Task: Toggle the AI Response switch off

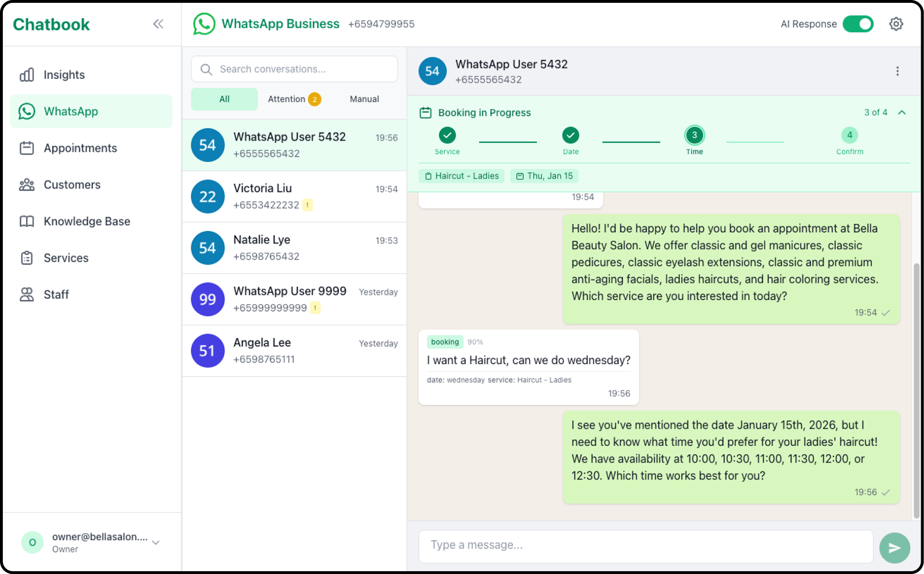Action: coord(858,24)
